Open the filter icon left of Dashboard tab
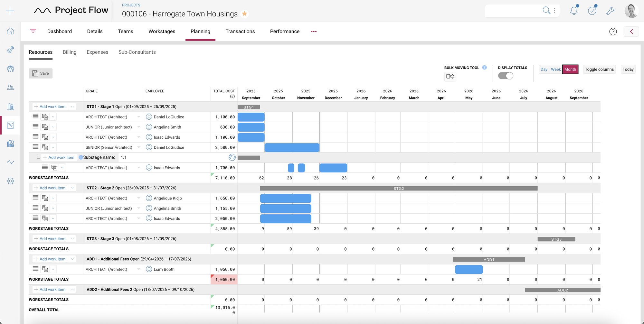644x324 pixels. point(33,31)
